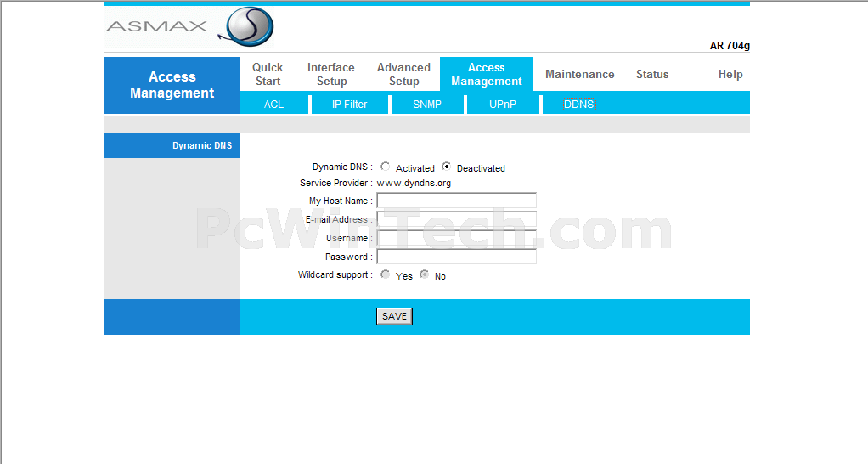
Task: Switch to the Maintenance tab
Action: pos(579,74)
